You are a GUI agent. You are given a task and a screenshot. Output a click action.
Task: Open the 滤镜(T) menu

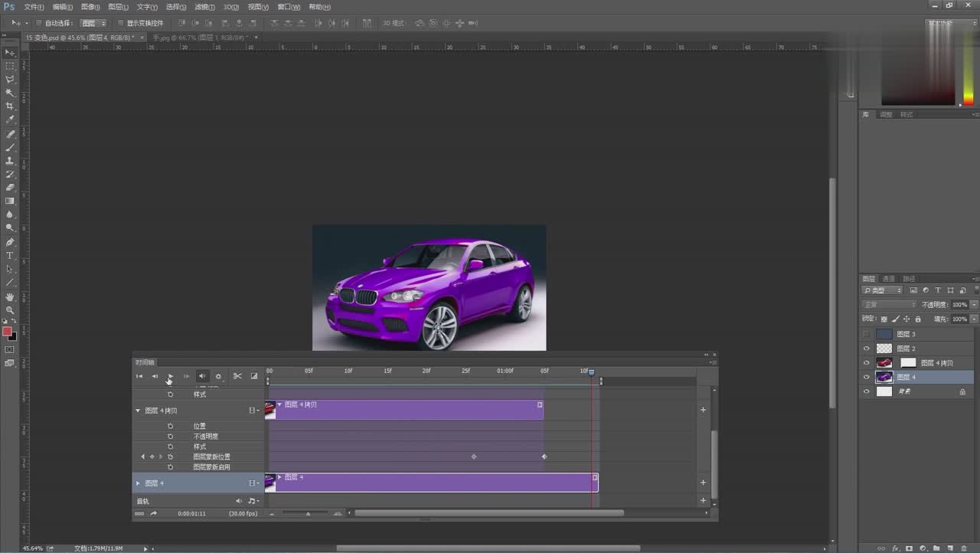[204, 7]
